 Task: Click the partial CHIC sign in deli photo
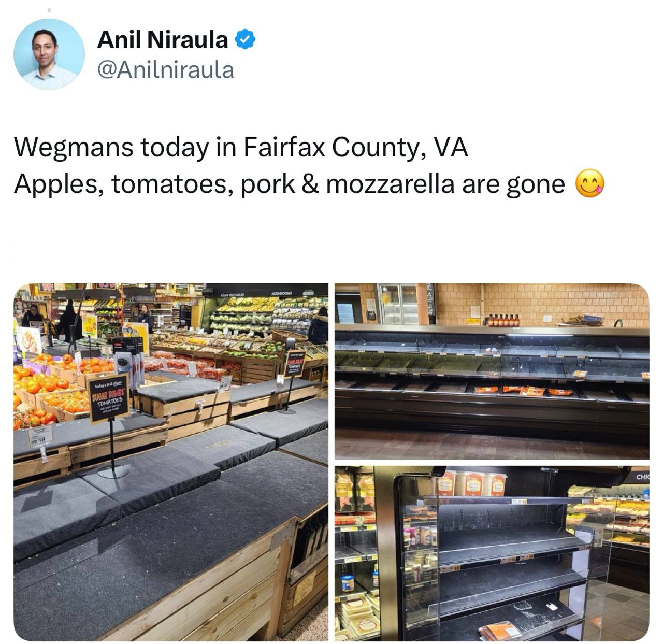(x=642, y=477)
